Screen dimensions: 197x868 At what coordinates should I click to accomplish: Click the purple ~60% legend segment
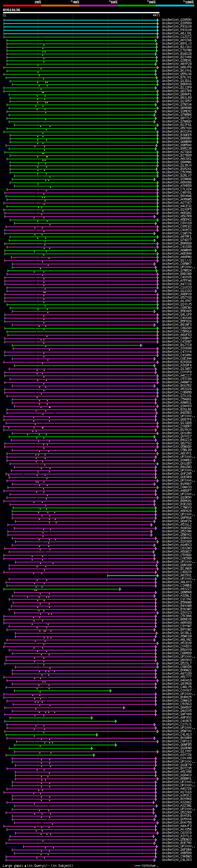click(99, 6)
